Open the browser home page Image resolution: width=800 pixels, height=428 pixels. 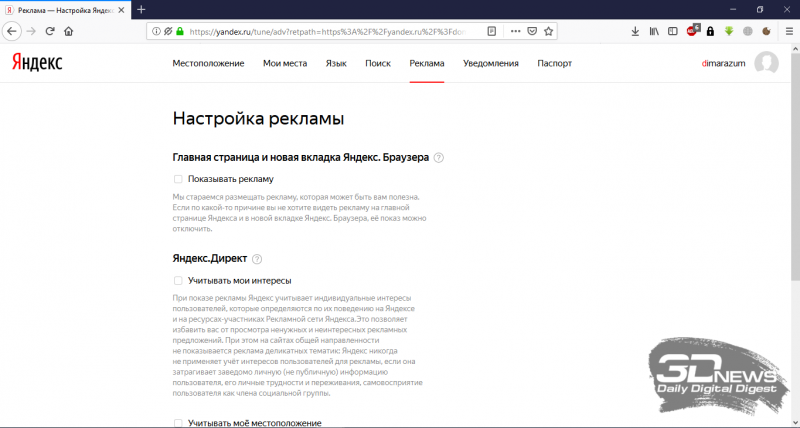pos(68,31)
